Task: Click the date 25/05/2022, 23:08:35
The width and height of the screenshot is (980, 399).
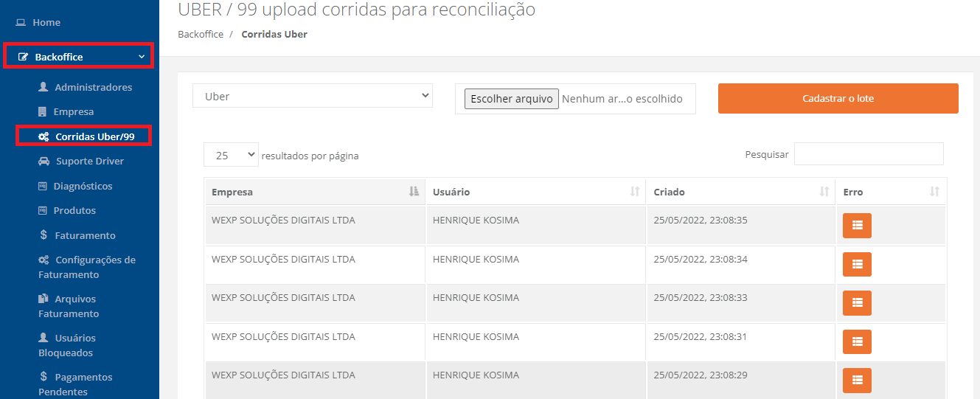Action: click(701, 220)
